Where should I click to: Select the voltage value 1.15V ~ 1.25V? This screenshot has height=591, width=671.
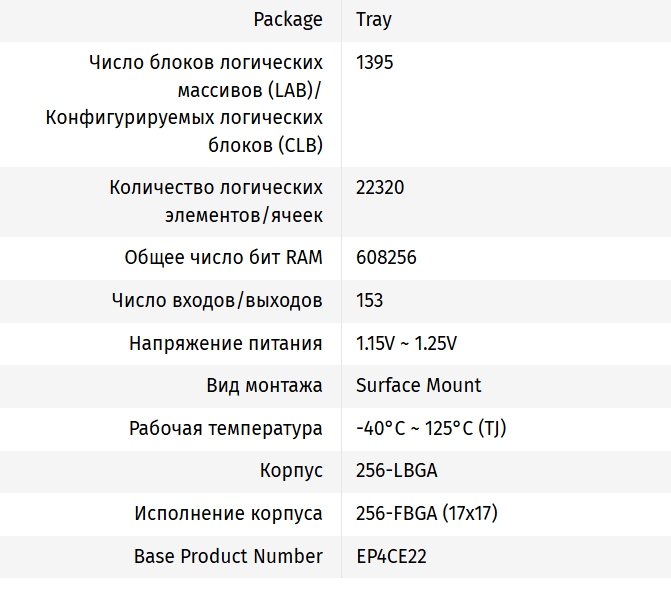point(406,343)
